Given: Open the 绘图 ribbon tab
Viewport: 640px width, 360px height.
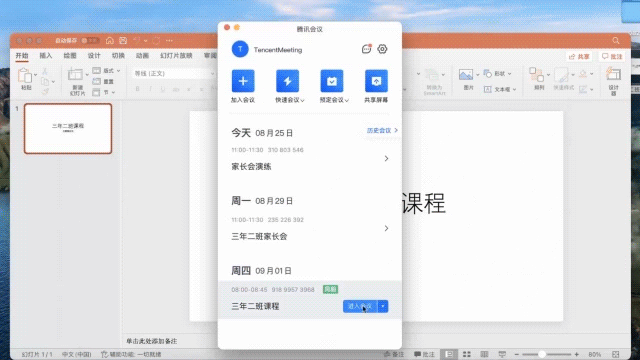Looking at the screenshot, I should pyautogui.click(x=70, y=56).
